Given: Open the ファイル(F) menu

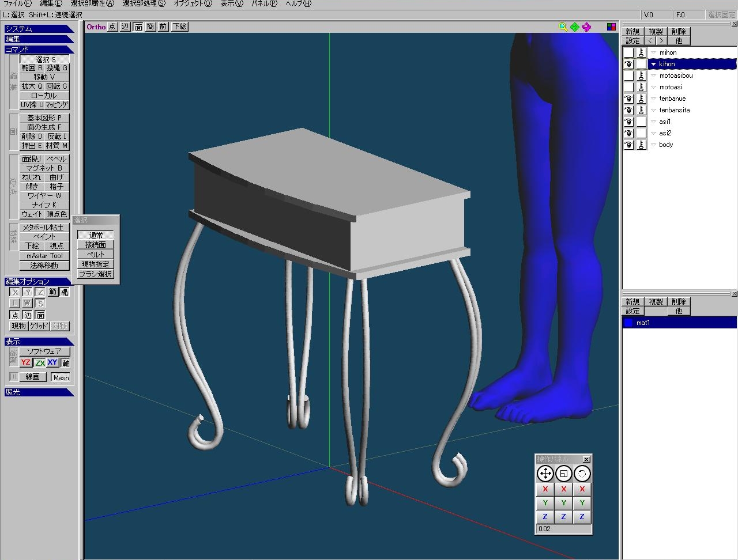Looking at the screenshot, I should [17, 3].
